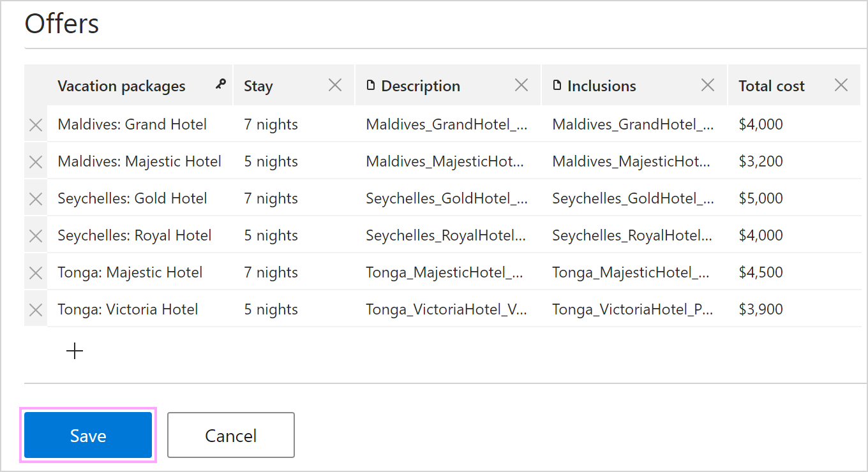
Task: Click the Inclusions column file icon
Action: (x=557, y=85)
